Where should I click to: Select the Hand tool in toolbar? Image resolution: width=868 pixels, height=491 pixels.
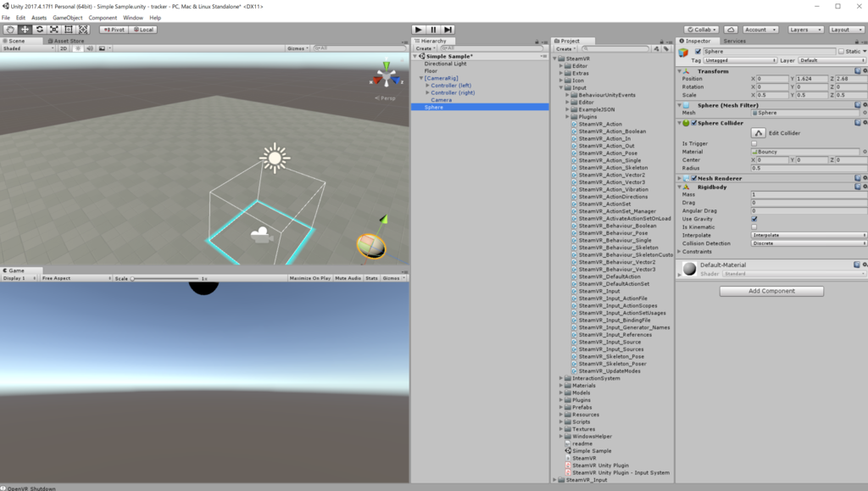coord(10,30)
